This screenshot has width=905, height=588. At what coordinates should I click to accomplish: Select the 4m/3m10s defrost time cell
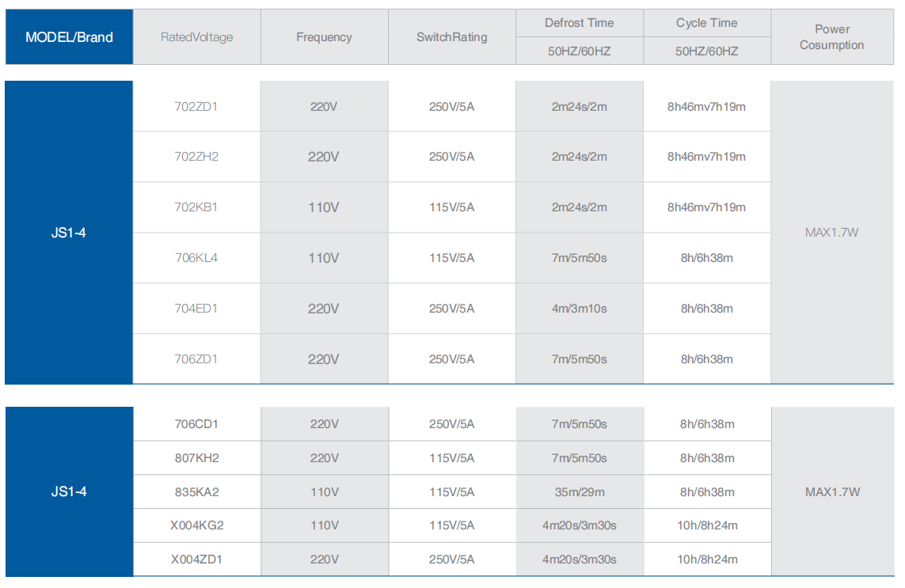(x=579, y=309)
